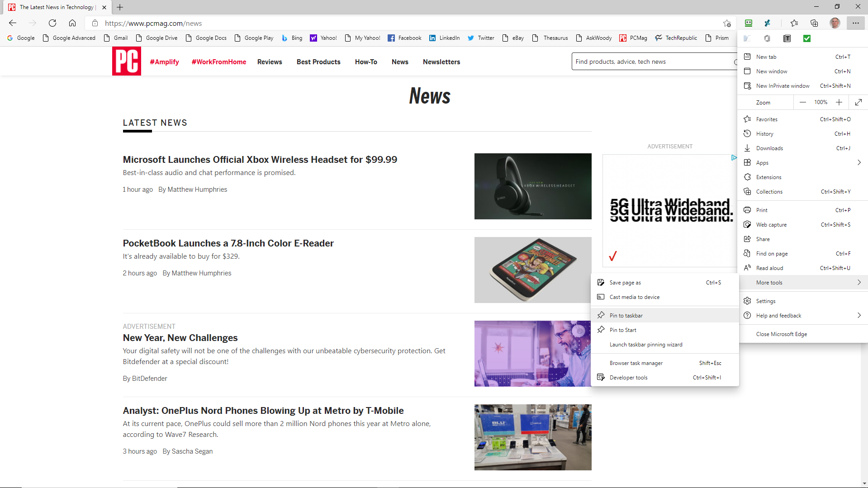Image resolution: width=868 pixels, height=488 pixels.
Task: Open the TechRepublic bookmark
Action: 676,38
